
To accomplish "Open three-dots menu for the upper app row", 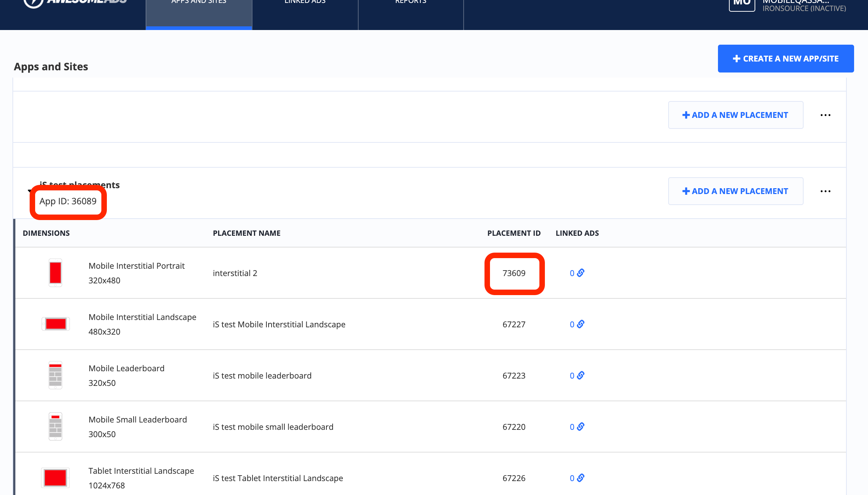I will pos(825,115).
